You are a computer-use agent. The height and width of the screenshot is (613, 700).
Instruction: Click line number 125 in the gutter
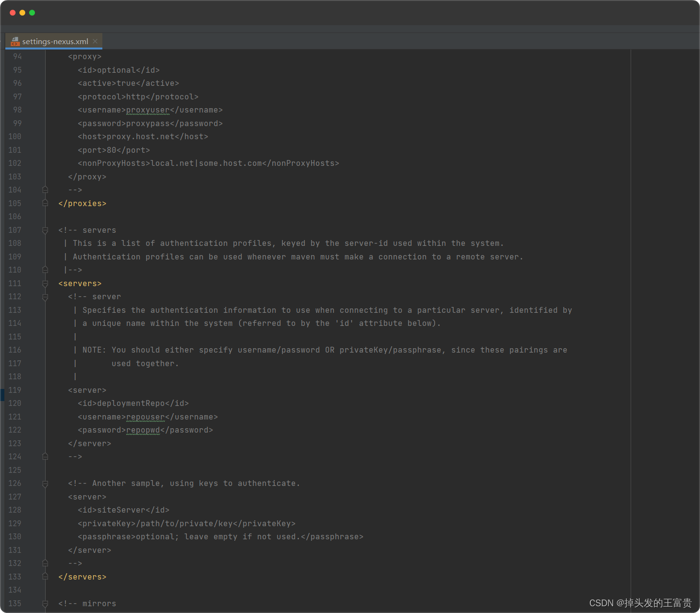click(x=15, y=470)
